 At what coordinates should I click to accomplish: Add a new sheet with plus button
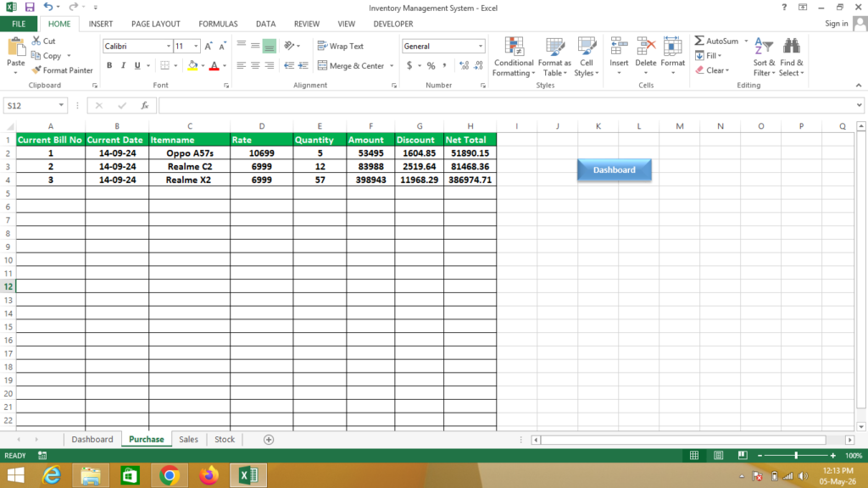pyautogui.click(x=269, y=440)
